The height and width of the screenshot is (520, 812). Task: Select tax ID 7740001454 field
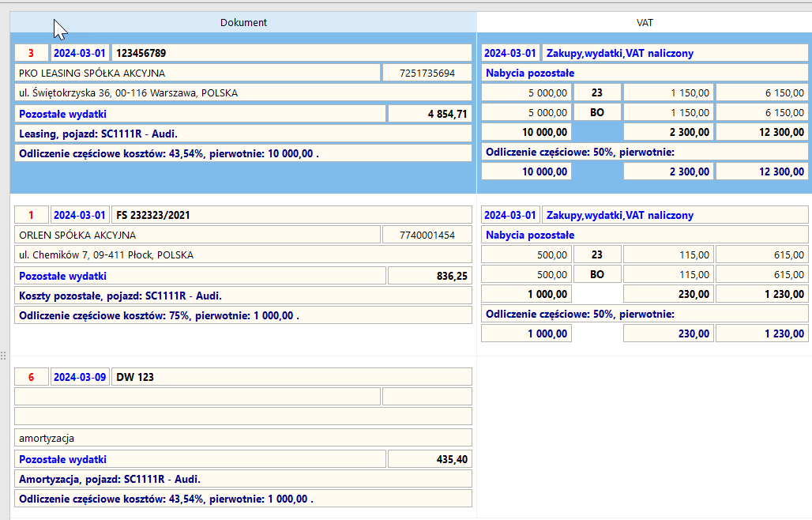click(427, 235)
